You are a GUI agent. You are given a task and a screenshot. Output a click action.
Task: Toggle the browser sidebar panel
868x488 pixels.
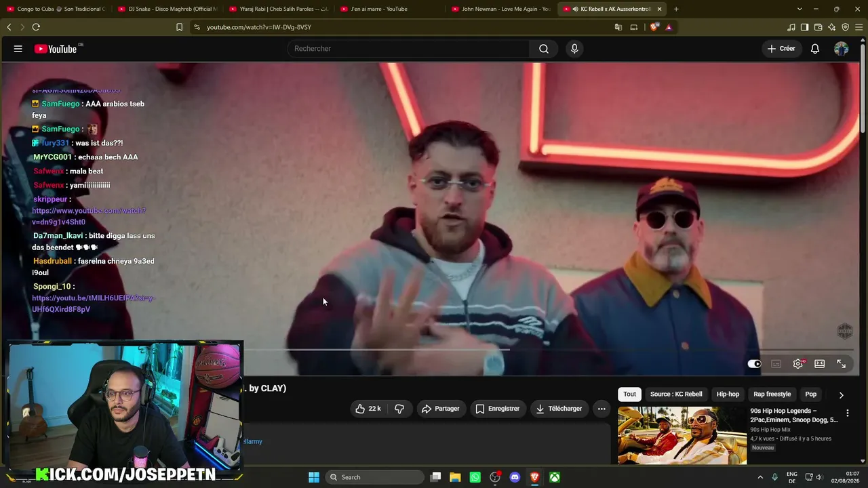tap(804, 27)
